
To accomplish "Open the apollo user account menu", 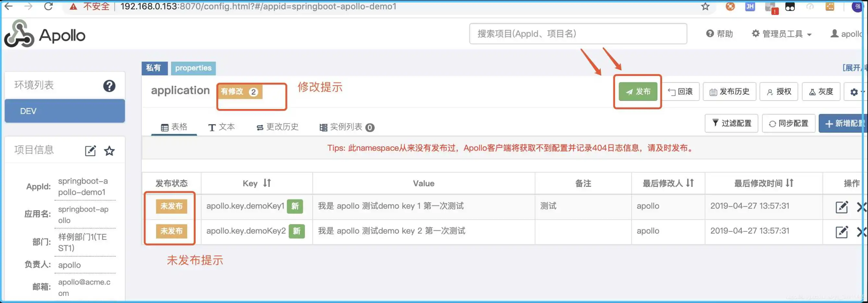I will tap(847, 34).
